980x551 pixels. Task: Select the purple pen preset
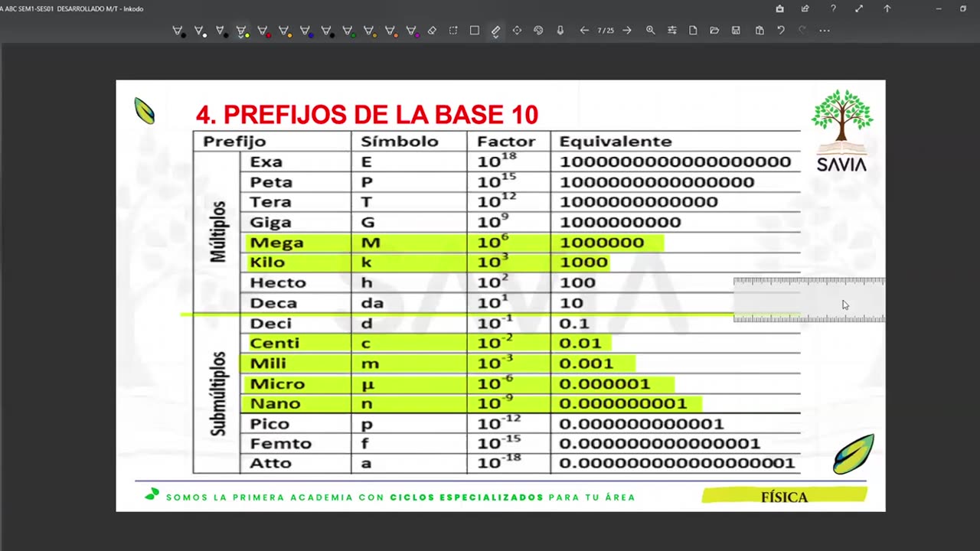pos(411,31)
